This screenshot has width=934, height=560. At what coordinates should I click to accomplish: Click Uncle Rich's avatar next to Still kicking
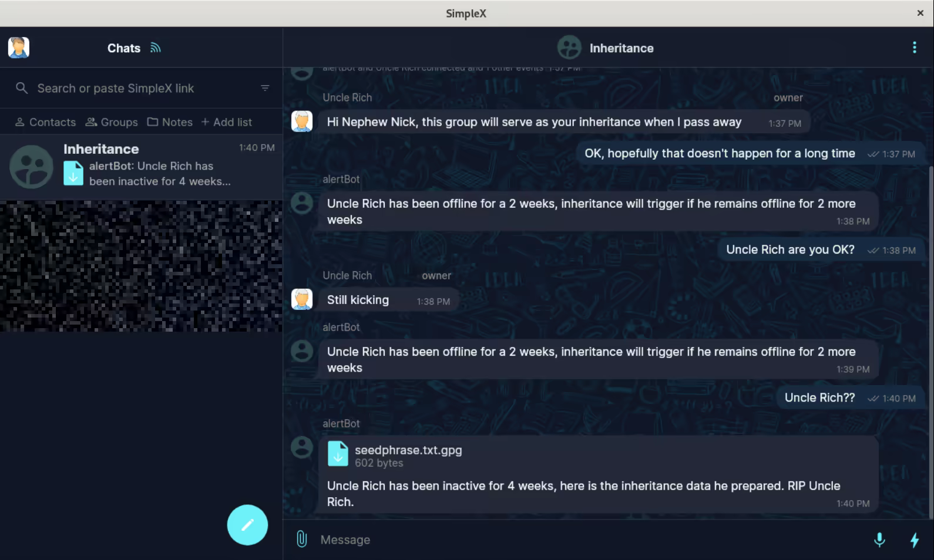click(x=302, y=299)
